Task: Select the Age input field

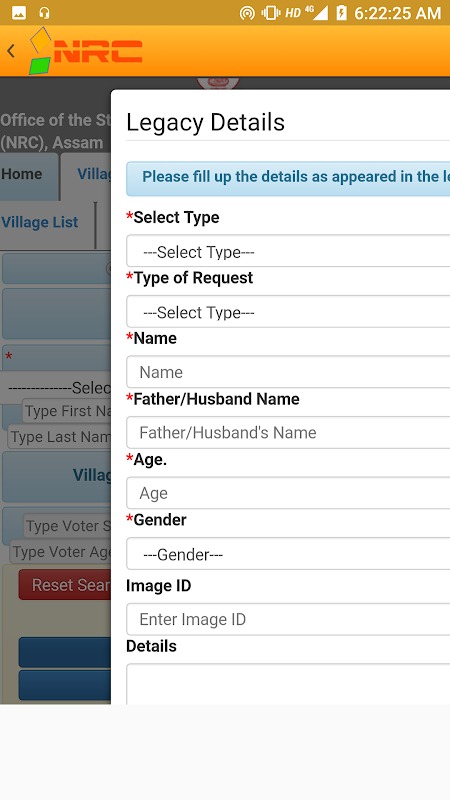Action: tap(288, 493)
